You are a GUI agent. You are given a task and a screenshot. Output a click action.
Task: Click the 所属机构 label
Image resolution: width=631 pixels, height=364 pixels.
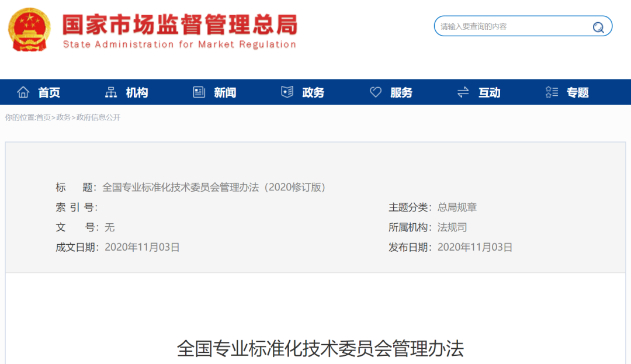410,228
